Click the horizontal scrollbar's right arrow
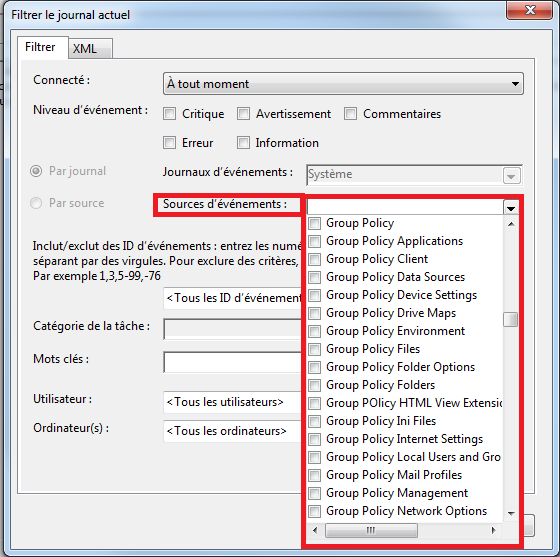Screen dimensions: 560x557 494,530
